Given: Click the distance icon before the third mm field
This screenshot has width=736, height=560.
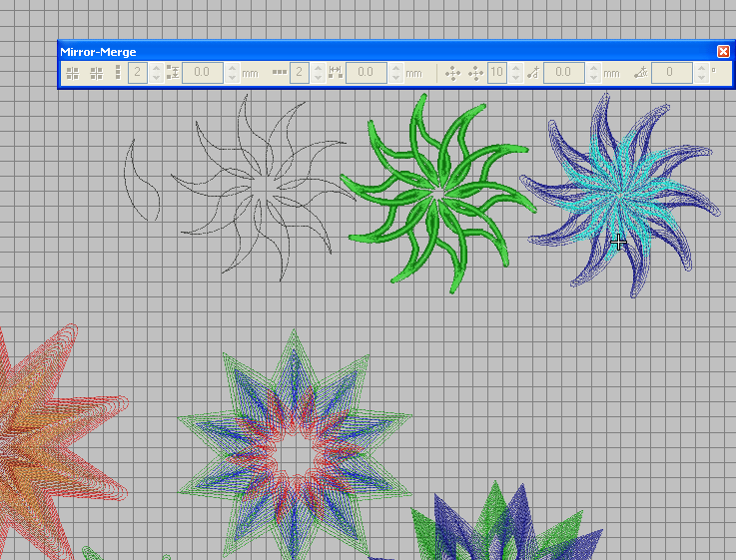Looking at the screenshot, I should pos(533,73).
